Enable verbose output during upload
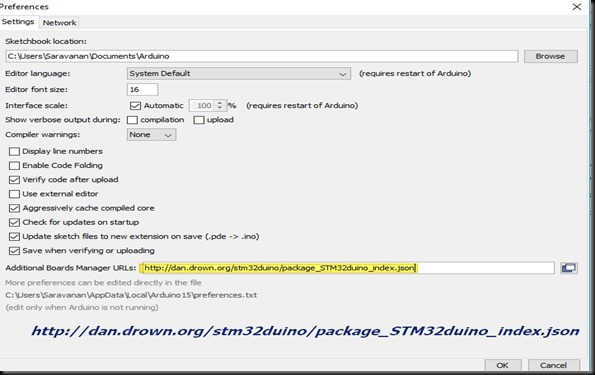The width and height of the screenshot is (595, 375). tap(199, 120)
